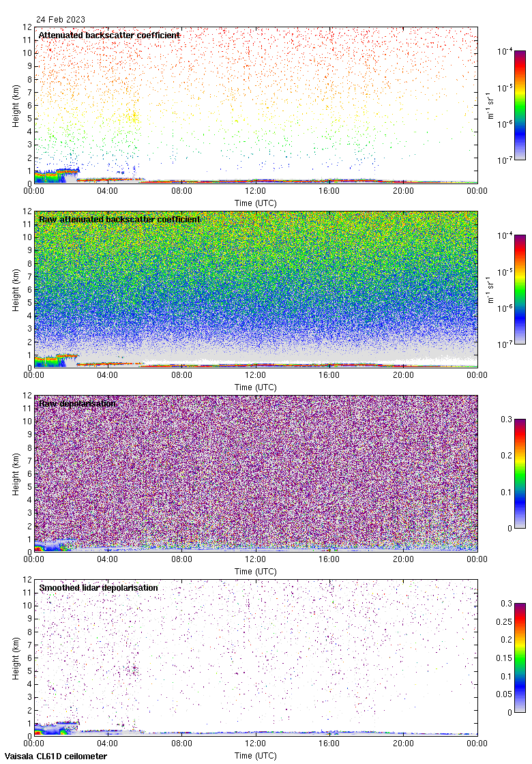
Task: Click the m⁻¹ sr⁻¹ unit label of raw backscatter colorbar
Action: pos(490,289)
